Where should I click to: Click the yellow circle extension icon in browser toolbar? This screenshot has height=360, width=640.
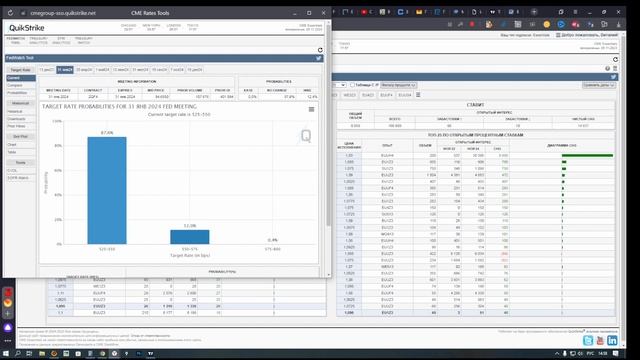pyautogui.click(x=547, y=24)
